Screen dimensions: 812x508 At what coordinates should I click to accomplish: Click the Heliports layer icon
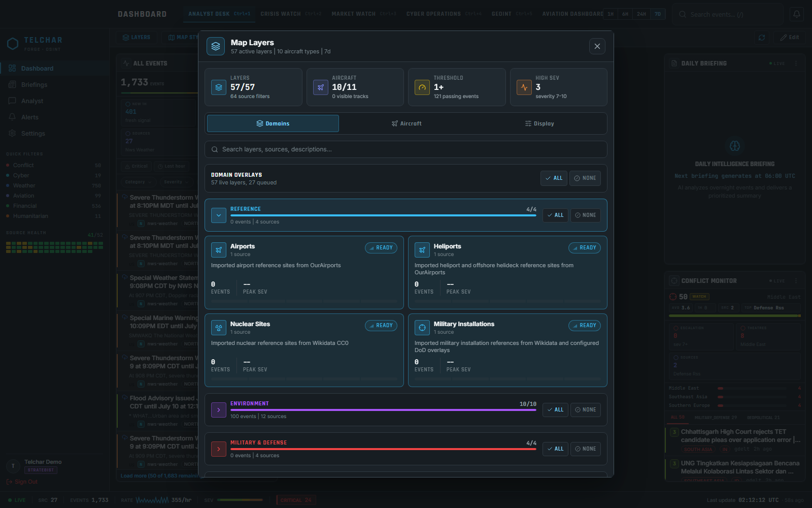point(422,250)
